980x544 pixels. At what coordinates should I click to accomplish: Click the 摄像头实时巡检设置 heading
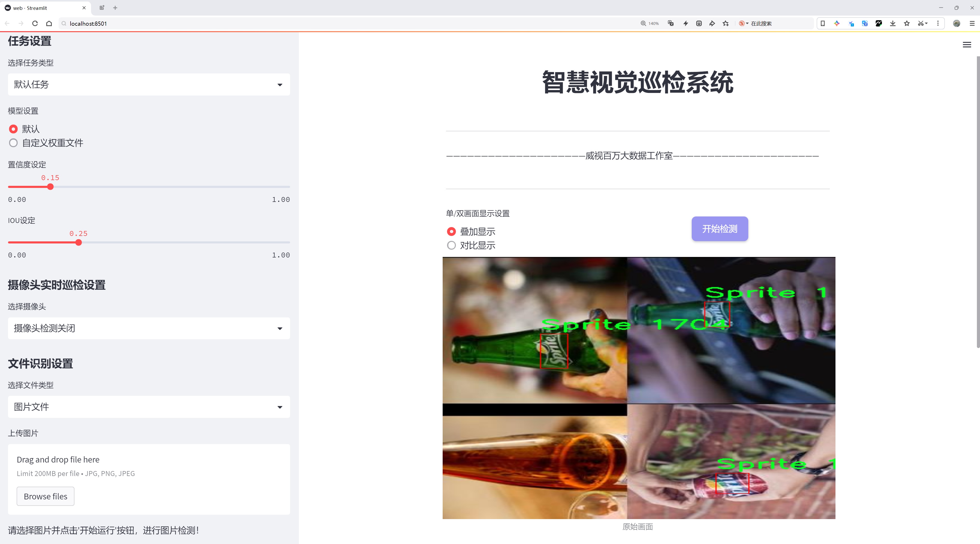tap(57, 285)
